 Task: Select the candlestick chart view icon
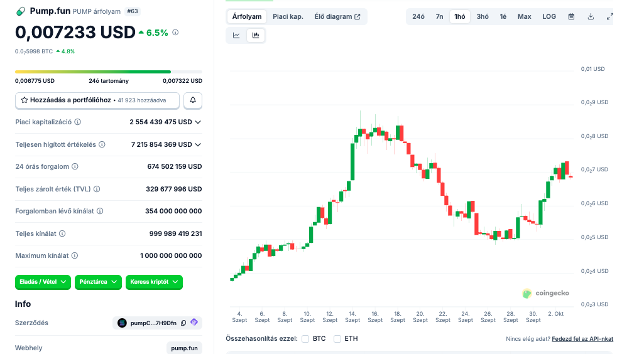256,36
